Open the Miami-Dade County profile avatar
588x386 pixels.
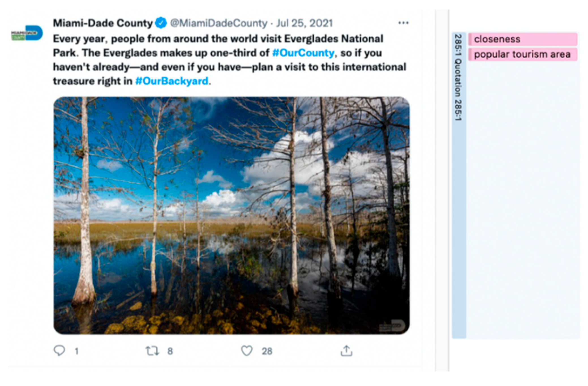(27, 33)
